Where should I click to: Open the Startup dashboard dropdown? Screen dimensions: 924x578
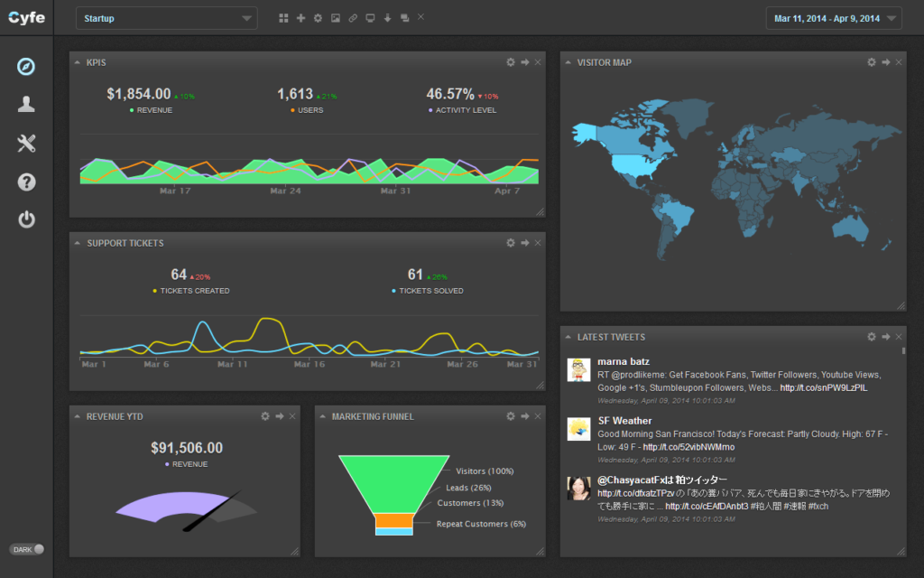(166, 18)
